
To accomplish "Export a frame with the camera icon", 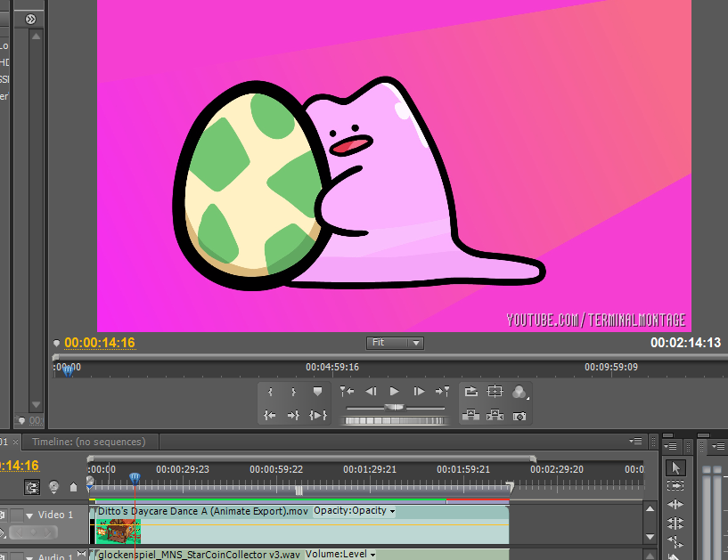I will pyautogui.click(x=519, y=416).
